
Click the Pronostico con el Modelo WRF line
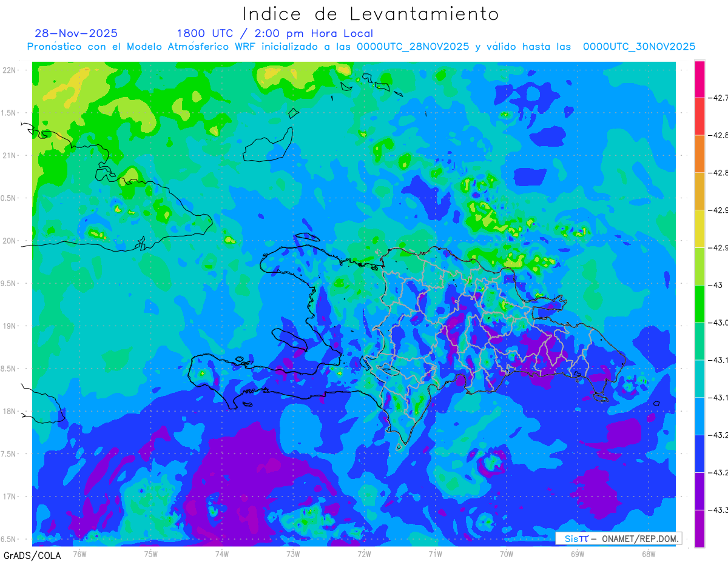pyautogui.click(x=361, y=47)
